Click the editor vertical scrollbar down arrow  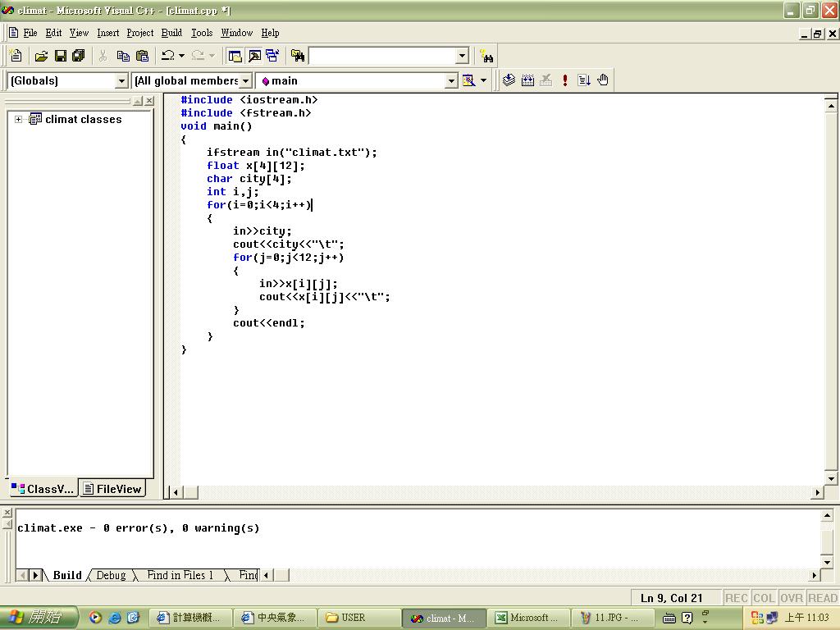[x=831, y=478]
